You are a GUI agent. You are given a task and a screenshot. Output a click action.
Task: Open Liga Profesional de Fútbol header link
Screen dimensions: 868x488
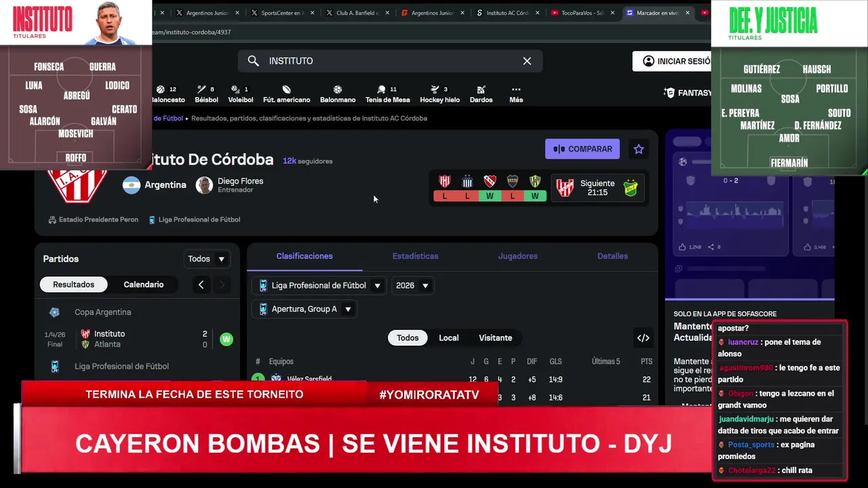(194, 220)
